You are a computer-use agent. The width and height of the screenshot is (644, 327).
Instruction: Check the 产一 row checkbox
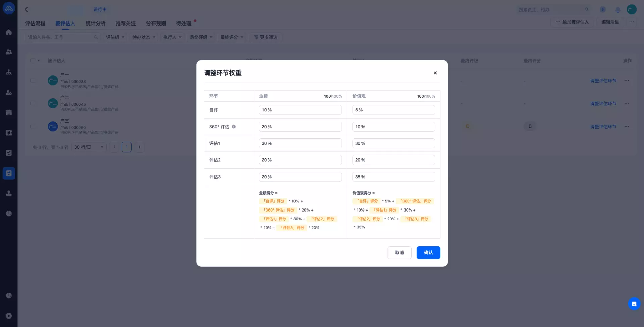click(33, 81)
